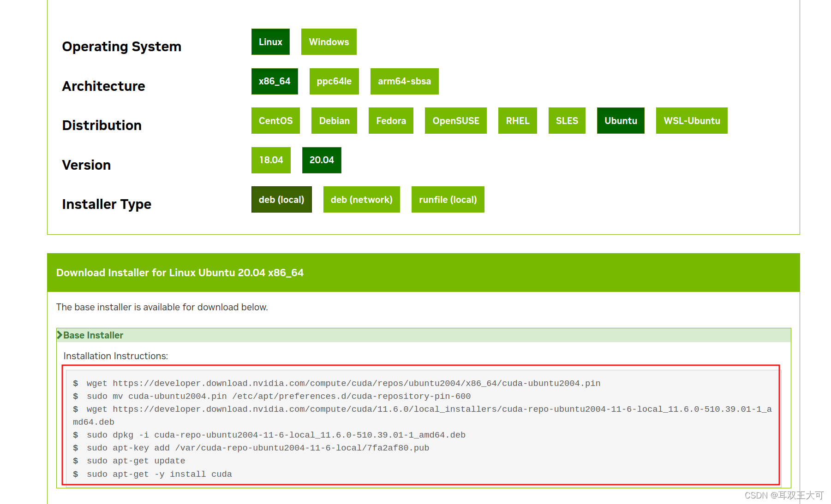The width and height of the screenshot is (831, 504).
Task: Choose the Debian distribution
Action: click(334, 121)
